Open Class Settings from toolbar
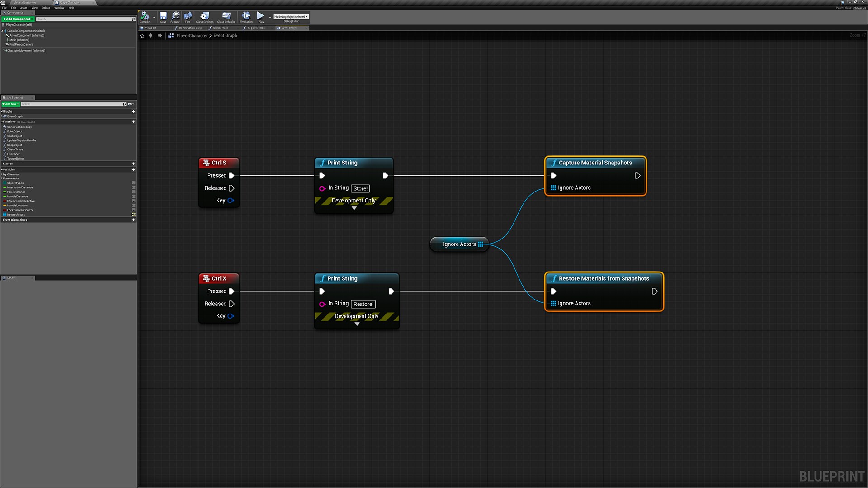The image size is (868, 488). (x=204, y=17)
